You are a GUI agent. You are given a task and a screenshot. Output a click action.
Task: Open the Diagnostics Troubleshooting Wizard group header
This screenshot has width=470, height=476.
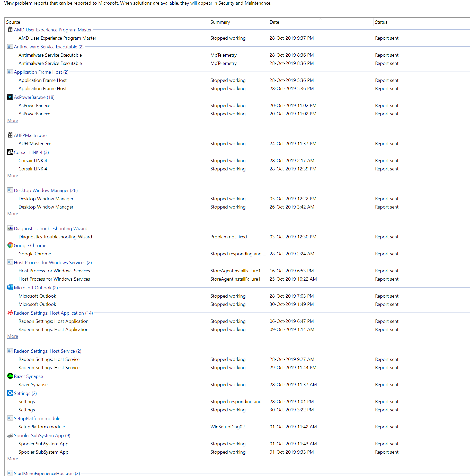[51, 229]
